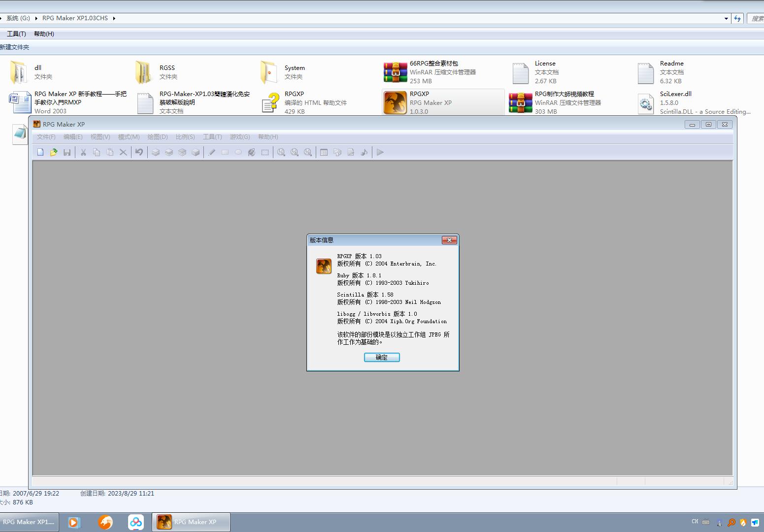This screenshot has height=532, width=764.
Task: Open RPG Maker XP's 工具(T) menu
Action: tap(212, 137)
